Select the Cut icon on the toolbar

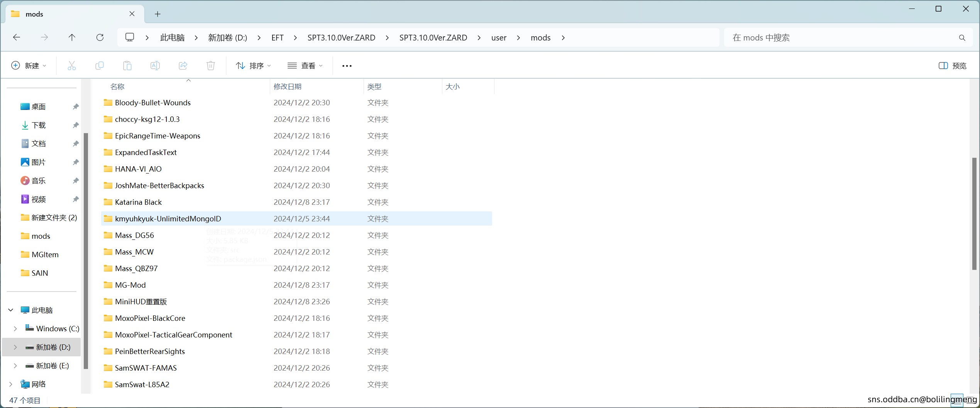(x=71, y=65)
